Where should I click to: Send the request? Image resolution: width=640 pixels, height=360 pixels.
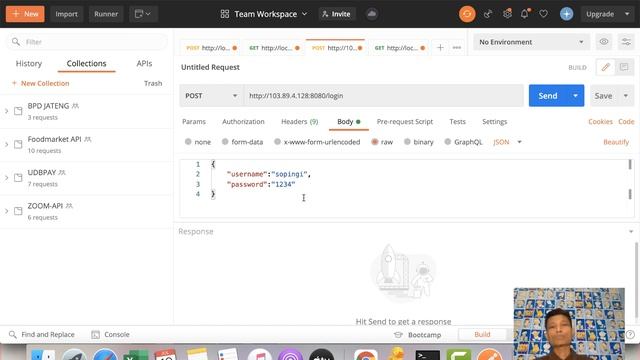(547, 96)
